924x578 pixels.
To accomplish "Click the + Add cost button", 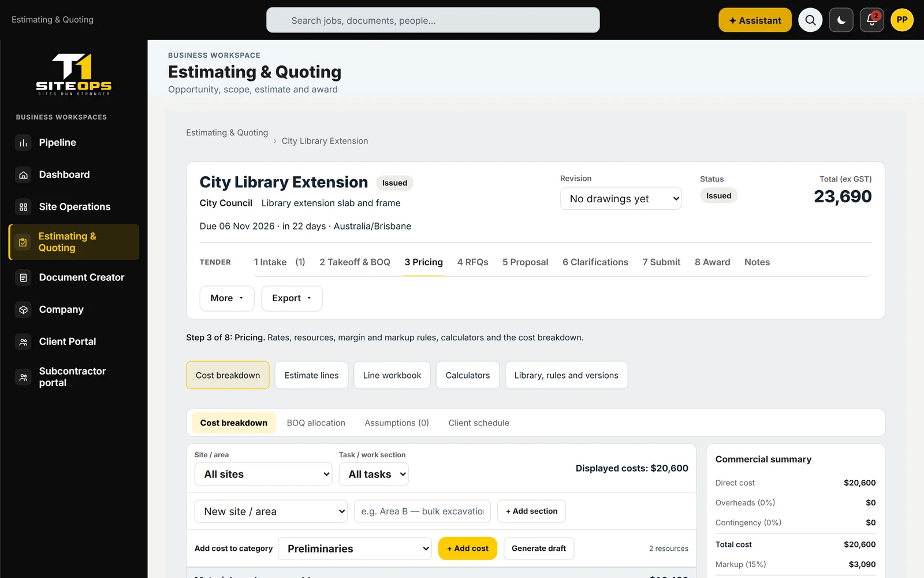I will (x=468, y=549).
